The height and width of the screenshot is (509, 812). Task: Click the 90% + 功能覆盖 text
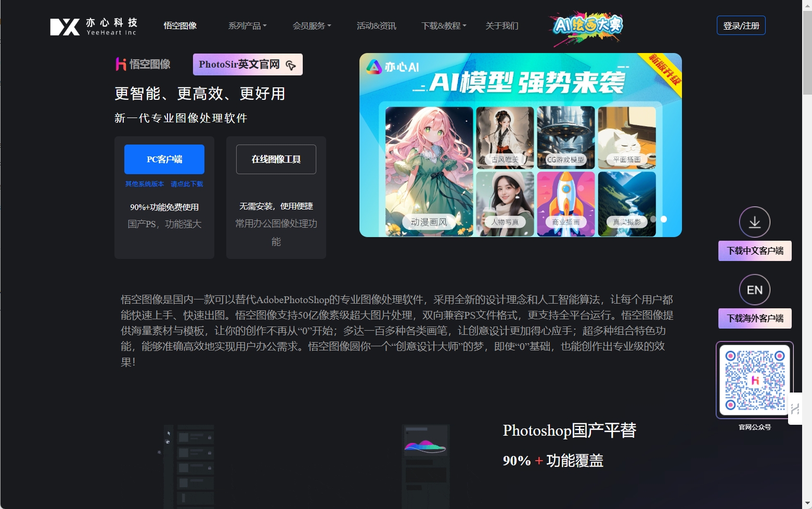pos(553,461)
